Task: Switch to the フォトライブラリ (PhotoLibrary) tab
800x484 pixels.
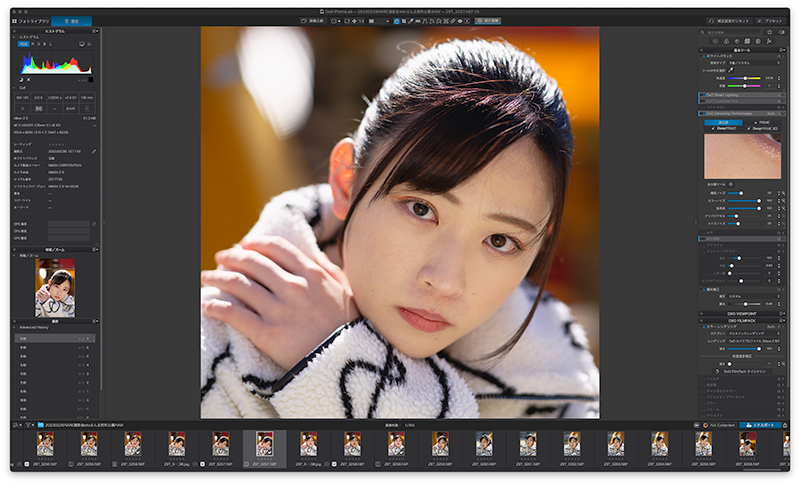Action: pos(31,21)
